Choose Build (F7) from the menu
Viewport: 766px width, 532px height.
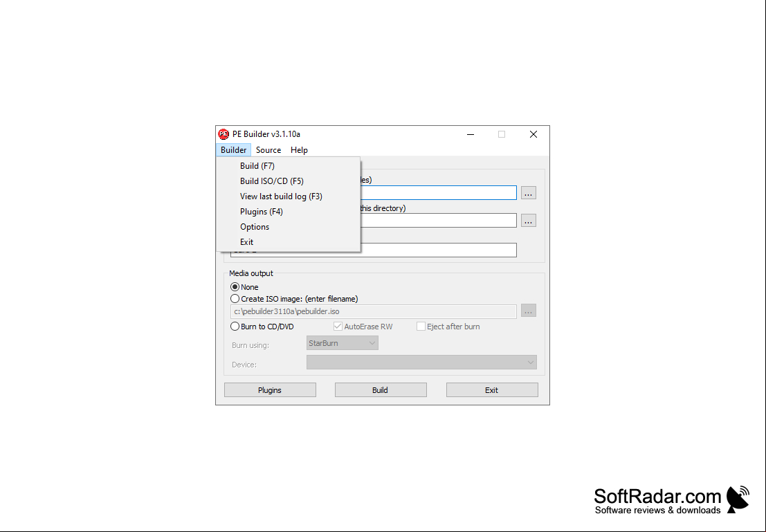[289, 166]
